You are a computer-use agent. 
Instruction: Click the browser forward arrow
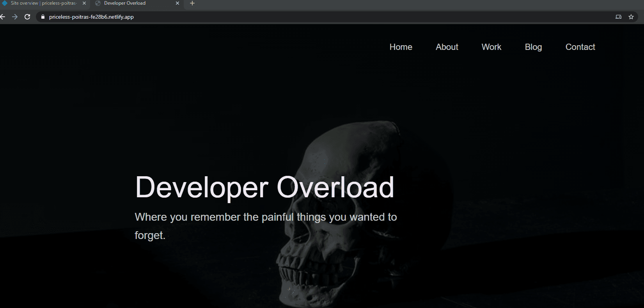coord(15,17)
